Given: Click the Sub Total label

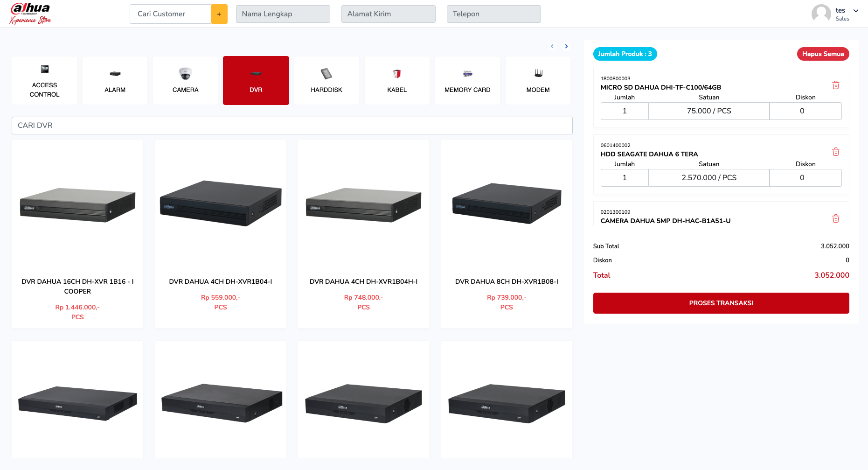Looking at the screenshot, I should coord(606,246).
